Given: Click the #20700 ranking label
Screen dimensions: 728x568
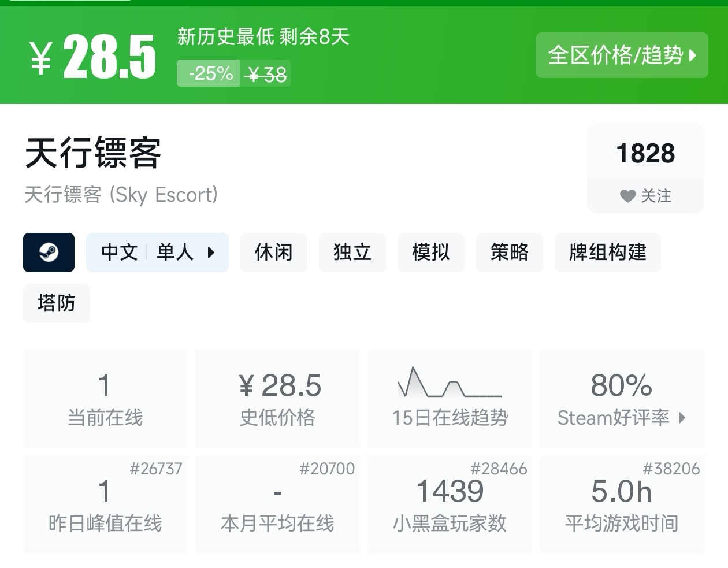Looking at the screenshot, I should pos(327,469).
